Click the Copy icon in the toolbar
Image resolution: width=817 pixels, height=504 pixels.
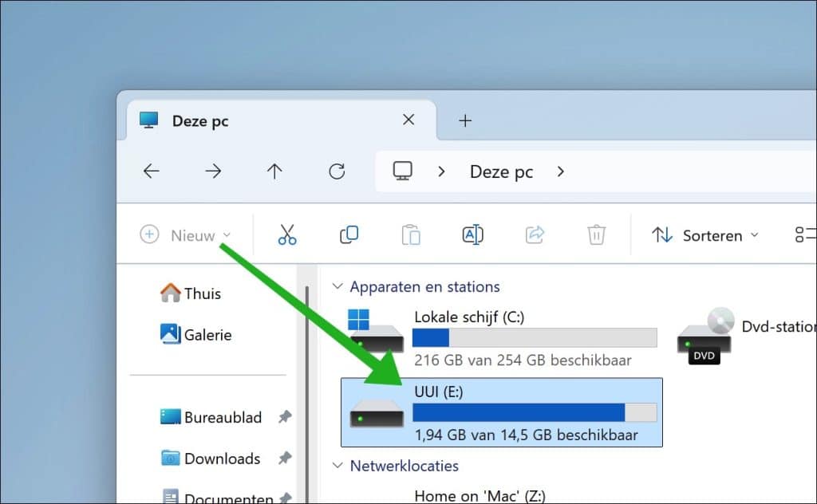click(x=349, y=234)
